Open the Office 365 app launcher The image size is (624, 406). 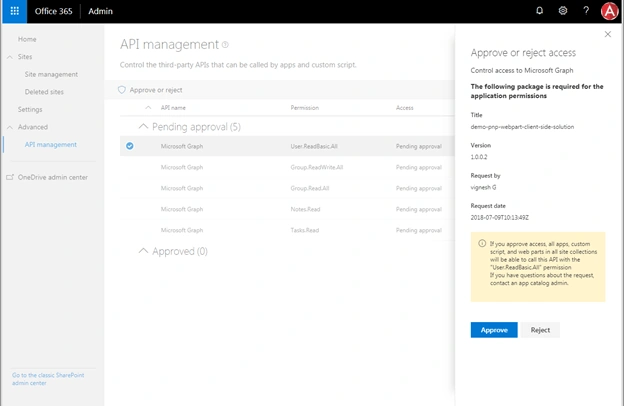(14, 11)
